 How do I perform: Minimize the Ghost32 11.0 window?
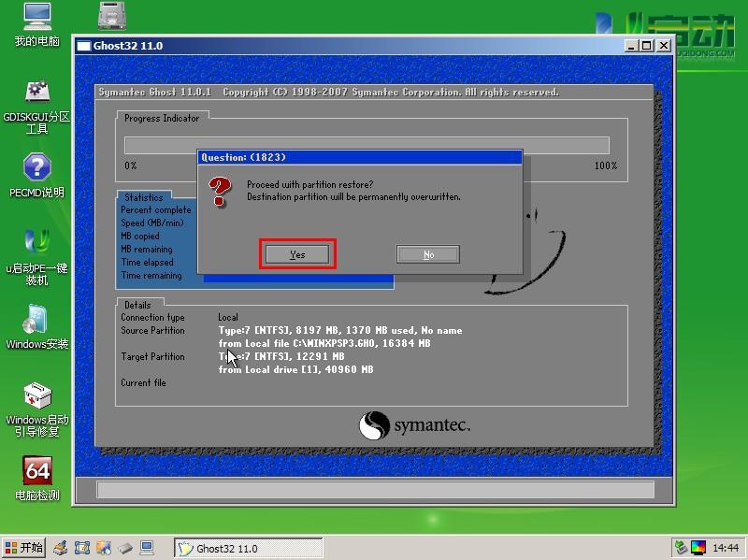coord(631,46)
